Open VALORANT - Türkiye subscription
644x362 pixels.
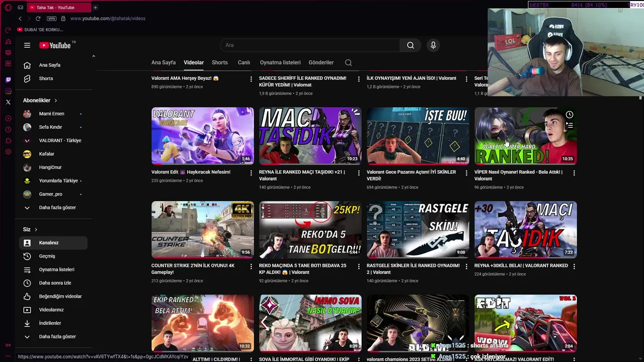click(53, 140)
